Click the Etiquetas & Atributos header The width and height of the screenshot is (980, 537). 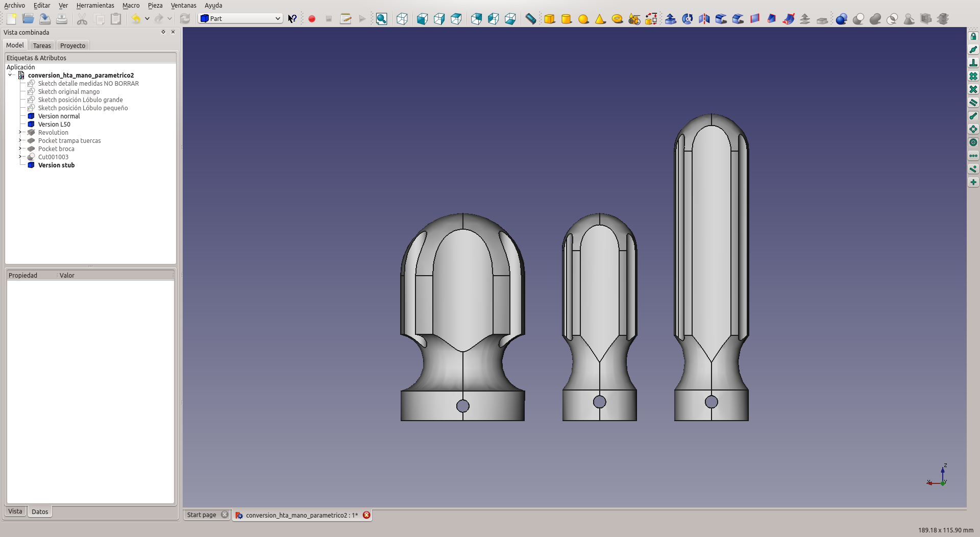(x=90, y=58)
